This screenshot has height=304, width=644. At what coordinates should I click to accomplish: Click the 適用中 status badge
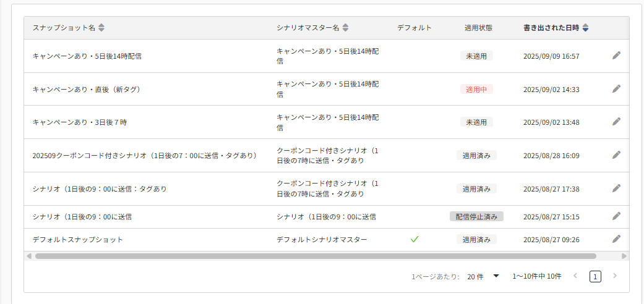point(476,89)
